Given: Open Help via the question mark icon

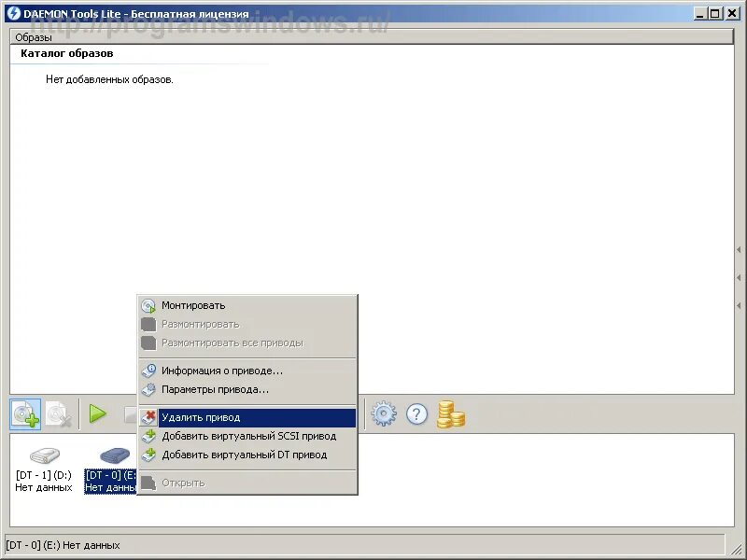Looking at the screenshot, I should tap(416, 413).
